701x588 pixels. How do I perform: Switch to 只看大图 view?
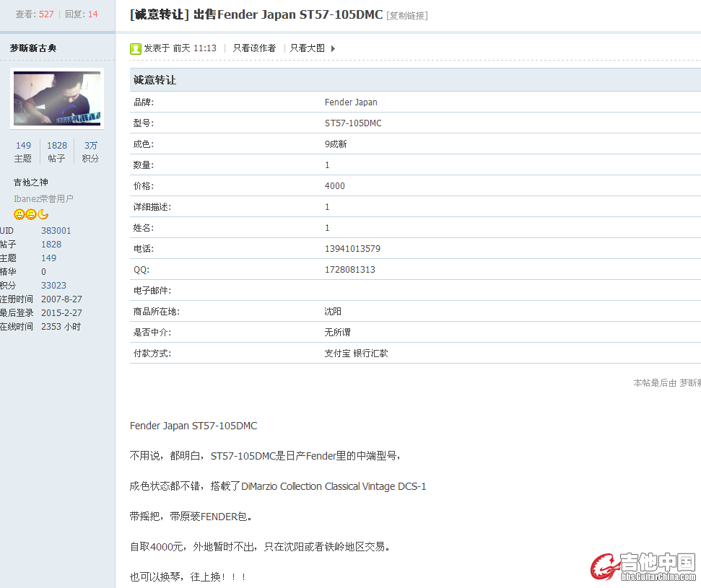[x=307, y=48]
